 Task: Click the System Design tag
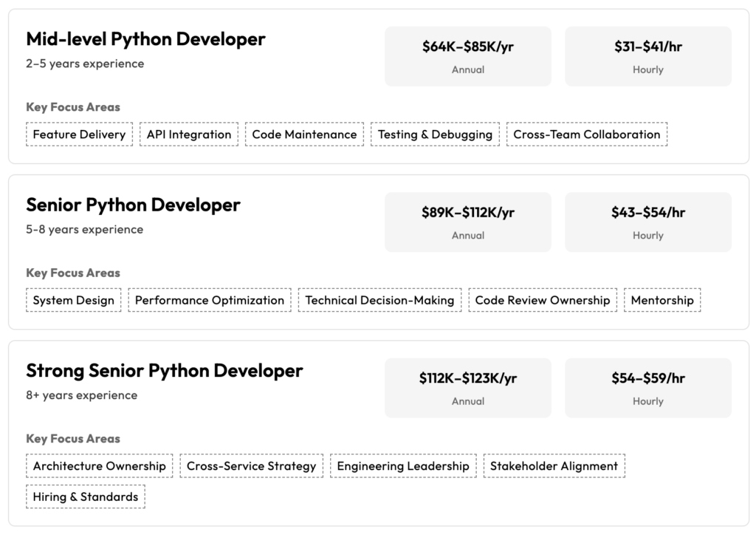(73, 300)
